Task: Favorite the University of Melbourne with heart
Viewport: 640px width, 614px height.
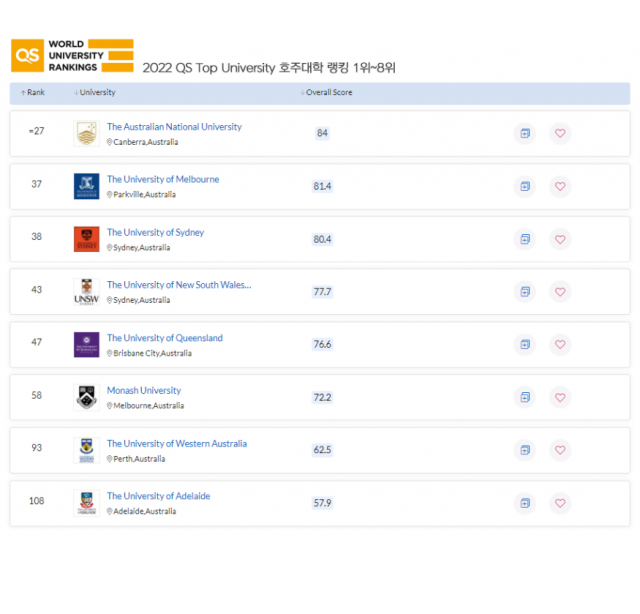Action: coord(560,186)
